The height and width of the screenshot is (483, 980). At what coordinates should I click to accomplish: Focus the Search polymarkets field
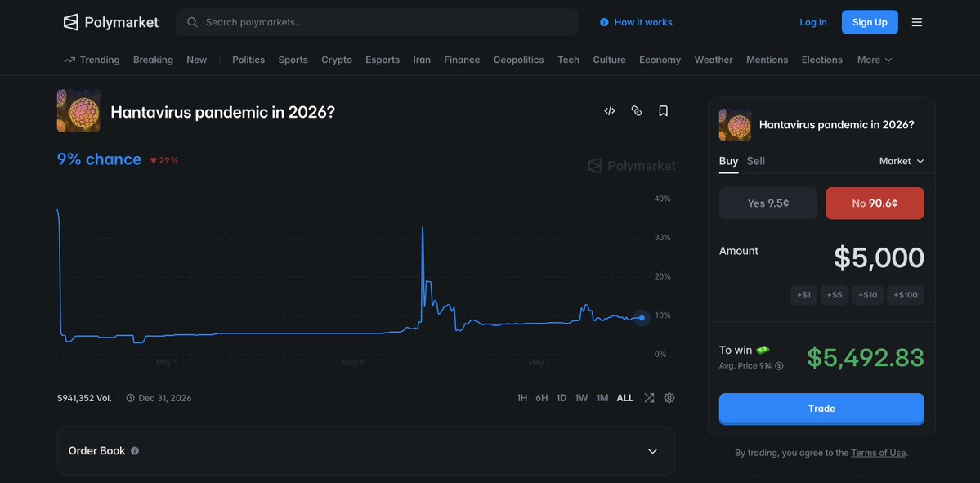coord(377,23)
